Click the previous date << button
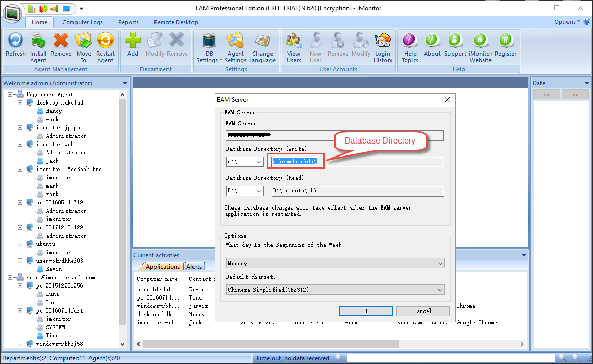 (547, 94)
